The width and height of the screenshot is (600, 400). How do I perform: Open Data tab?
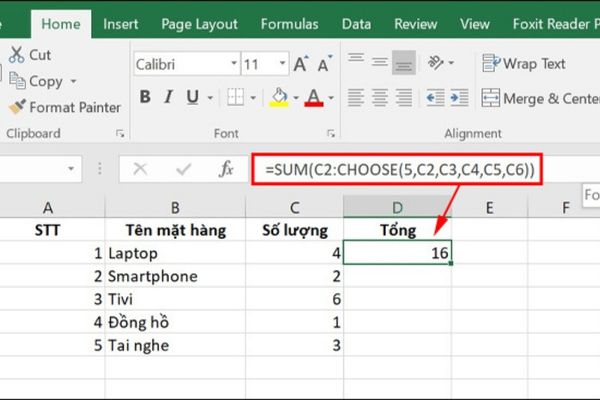pos(356,24)
